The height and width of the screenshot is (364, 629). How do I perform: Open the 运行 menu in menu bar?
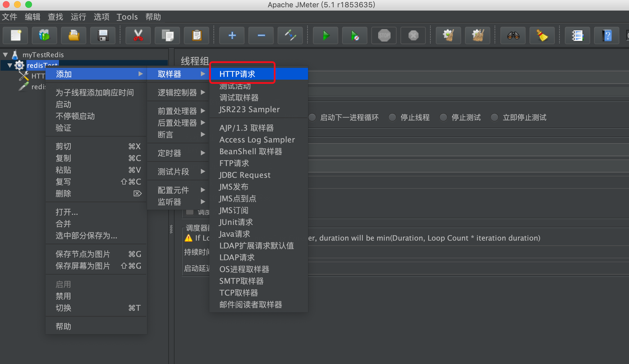[78, 17]
